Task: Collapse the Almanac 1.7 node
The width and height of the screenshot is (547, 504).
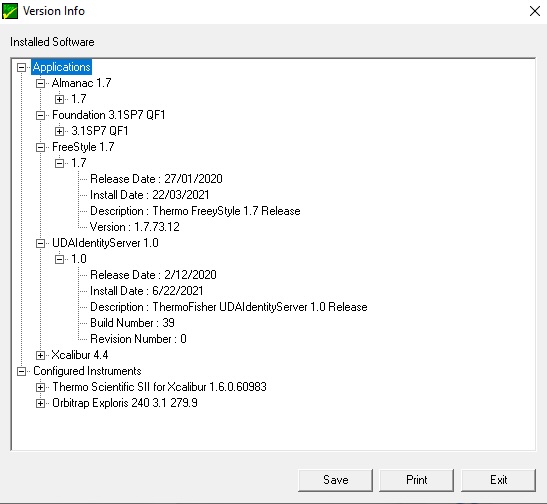Action: [40, 83]
